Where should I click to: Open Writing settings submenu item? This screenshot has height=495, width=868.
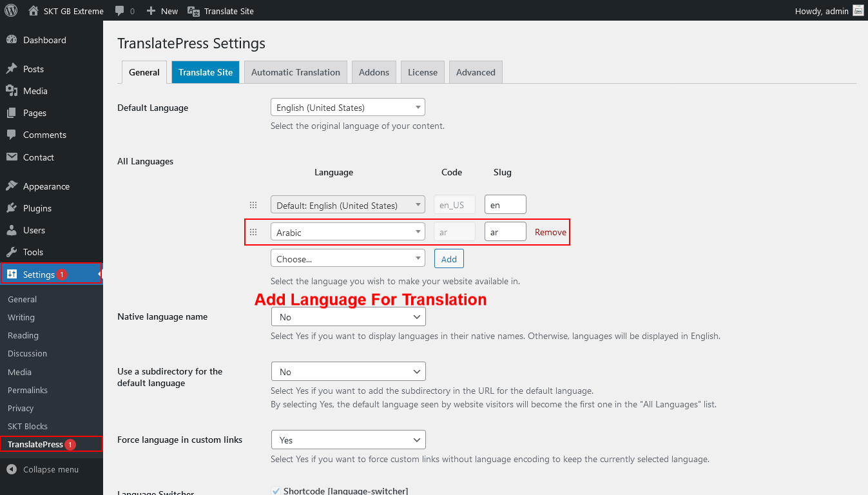point(21,317)
